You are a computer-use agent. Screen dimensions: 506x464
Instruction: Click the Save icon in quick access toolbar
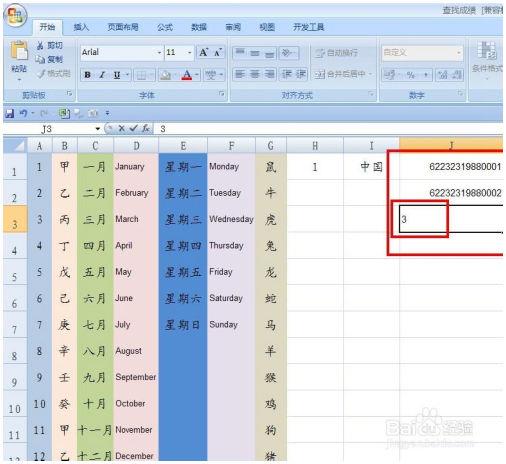(x=10, y=113)
